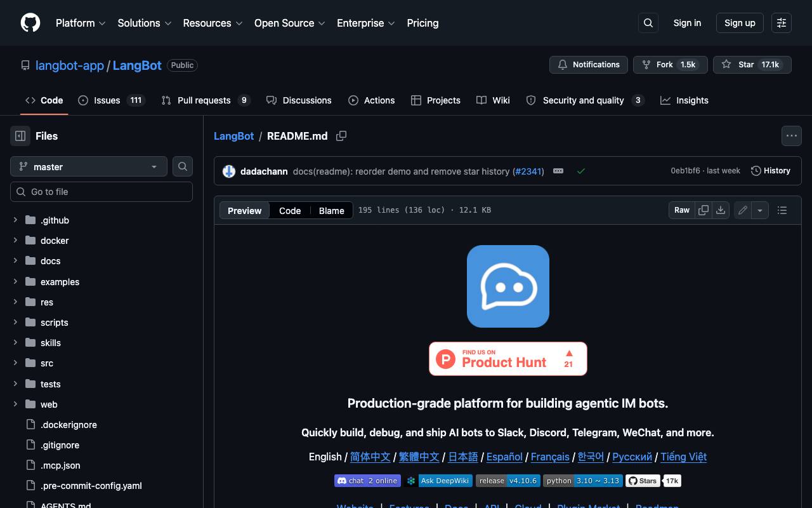Focus Go to file input
This screenshot has height=508, width=812.
tap(101, 192)
